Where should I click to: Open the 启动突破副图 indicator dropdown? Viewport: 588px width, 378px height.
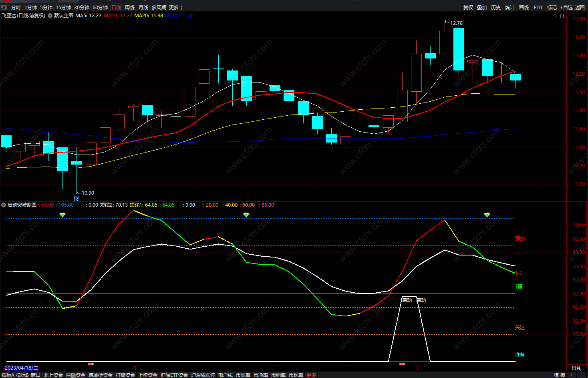coord(4,205)
